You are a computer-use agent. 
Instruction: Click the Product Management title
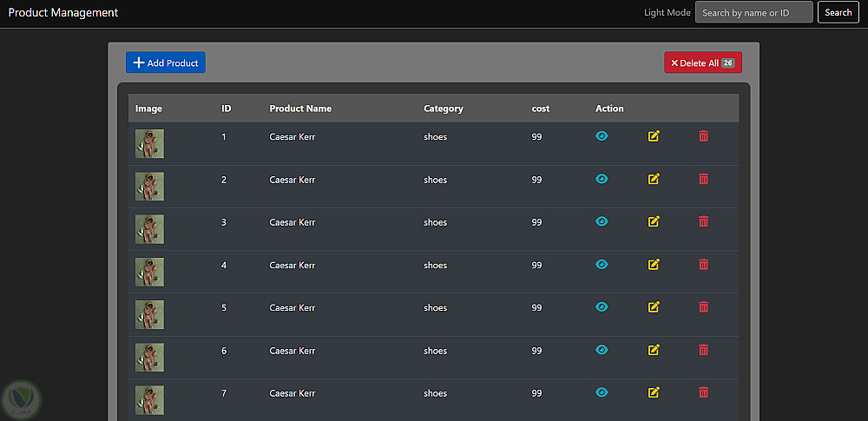click(63, 13)
